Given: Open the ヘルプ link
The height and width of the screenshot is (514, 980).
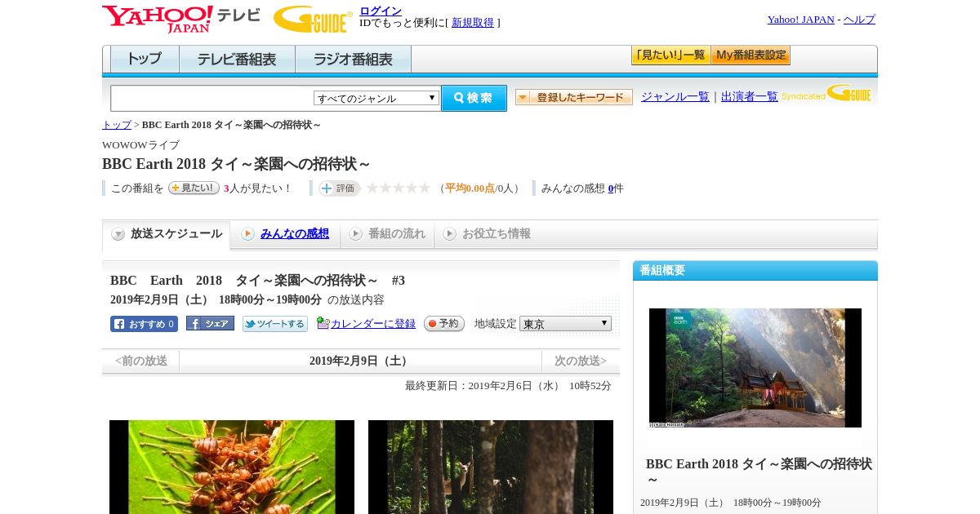Looking at the screenshot, I should click(x=859, y=20).
